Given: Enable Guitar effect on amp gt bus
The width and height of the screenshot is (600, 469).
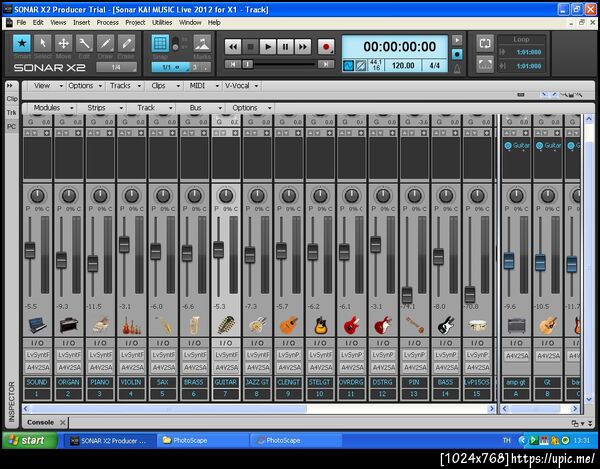Looking at the screenshot, I should coord(508,145).
